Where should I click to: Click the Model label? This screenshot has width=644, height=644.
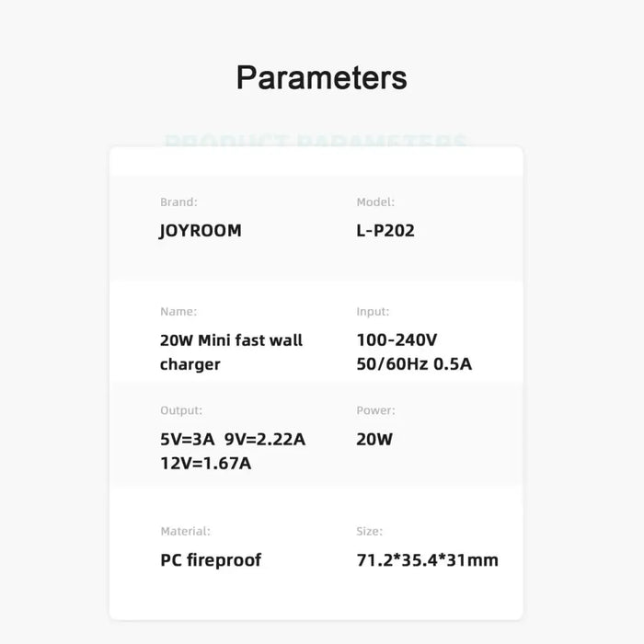coord(375,201)
